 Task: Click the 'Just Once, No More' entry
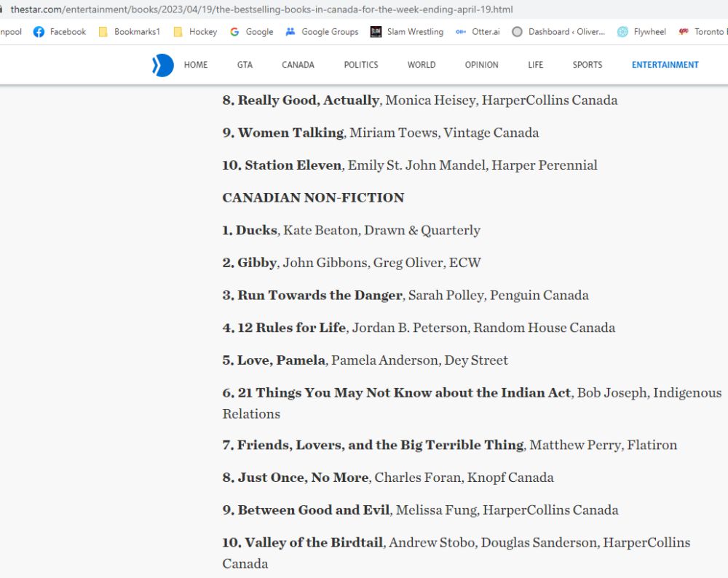(388, 478)
